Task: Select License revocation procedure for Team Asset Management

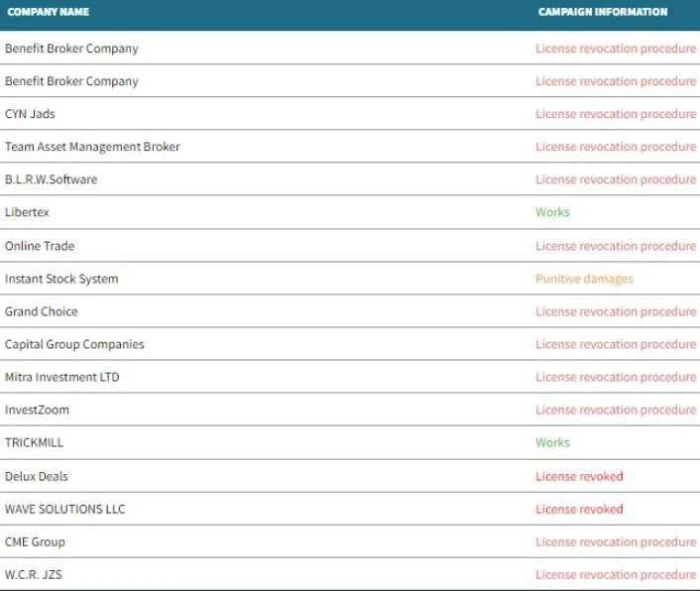Action: pyautogui.click(x=616, y=147)
